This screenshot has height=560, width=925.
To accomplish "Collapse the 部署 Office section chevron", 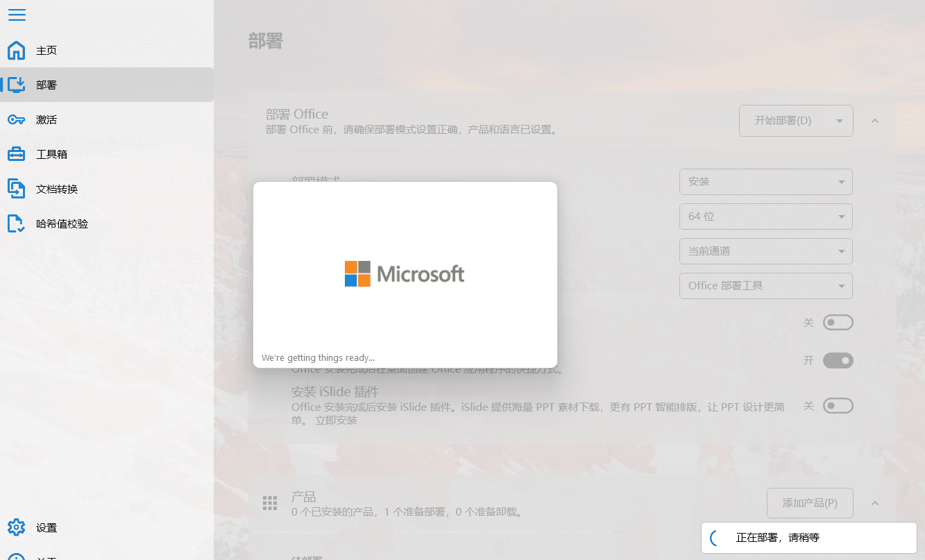I will coord(874,120).
